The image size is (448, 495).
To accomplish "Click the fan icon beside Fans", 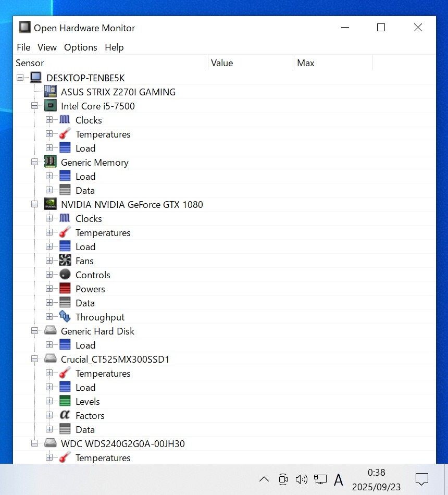I will click(x=65, y=261).
